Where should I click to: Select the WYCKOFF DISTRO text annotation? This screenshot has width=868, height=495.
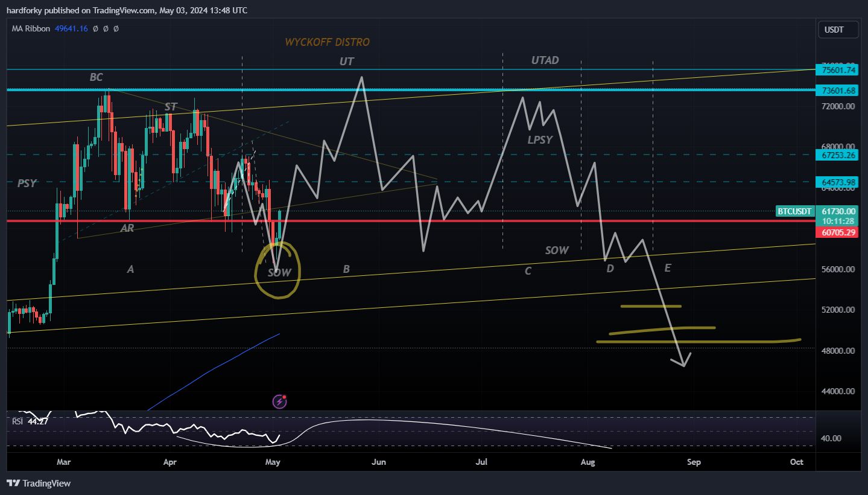(x=328, y=42)
